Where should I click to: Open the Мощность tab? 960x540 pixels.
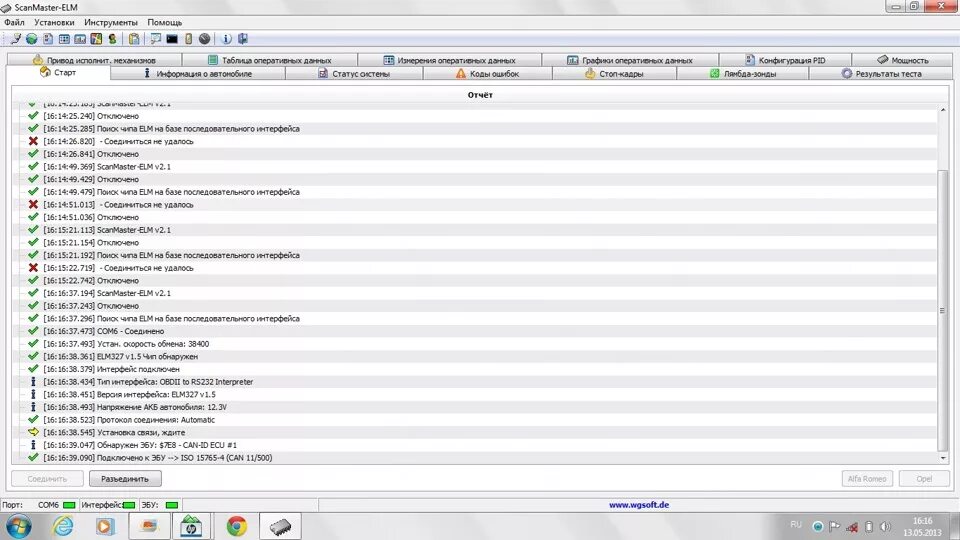pos(902,60)
